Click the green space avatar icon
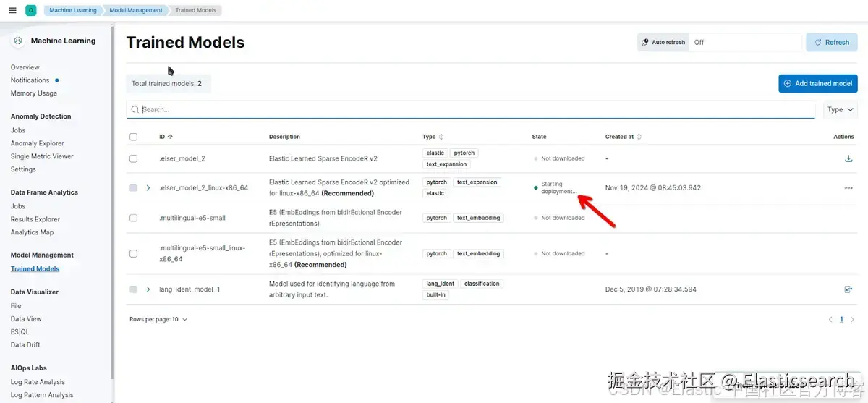The image size is (868, 403). (x=30, y=10)
